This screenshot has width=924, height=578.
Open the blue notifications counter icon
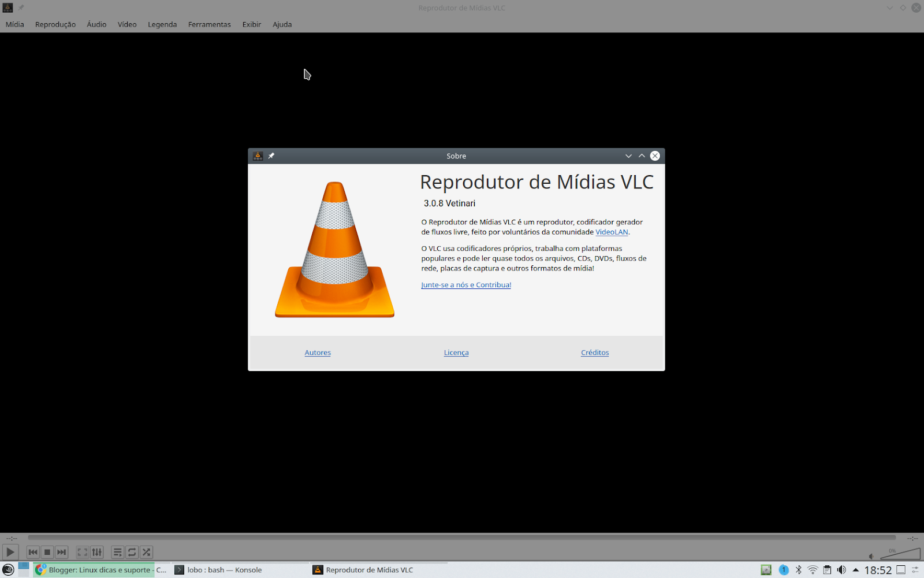(x=784, y=570)
